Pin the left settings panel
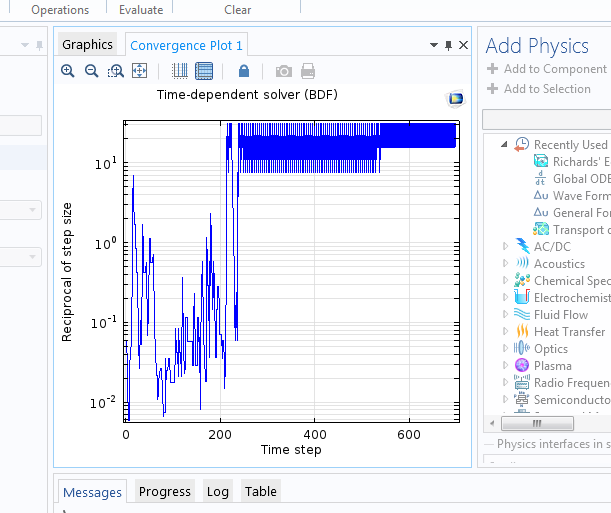 pos(39,46)
